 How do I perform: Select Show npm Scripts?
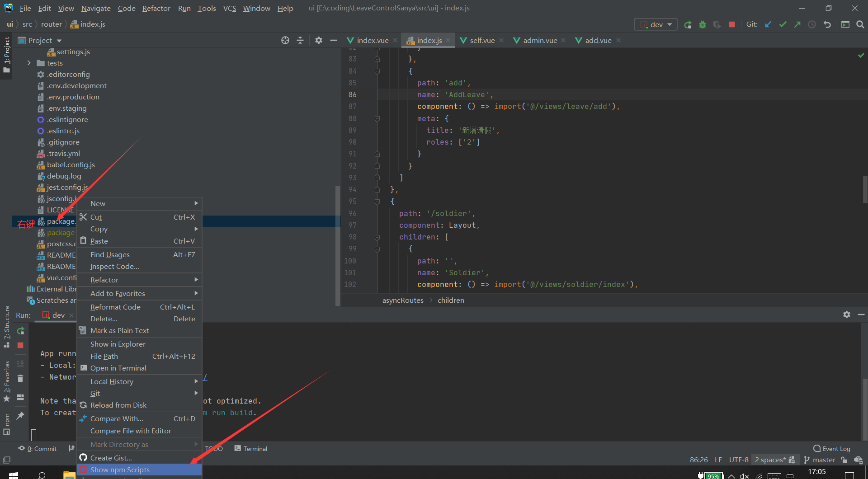click(139, 470)
